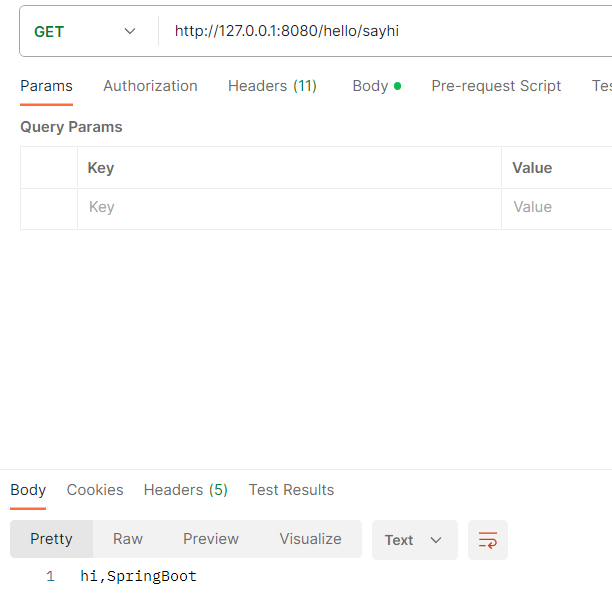The height and width of the screenshot is (614, 612).
Task: Select the response Body tab
Action: (x=28, y=490)
